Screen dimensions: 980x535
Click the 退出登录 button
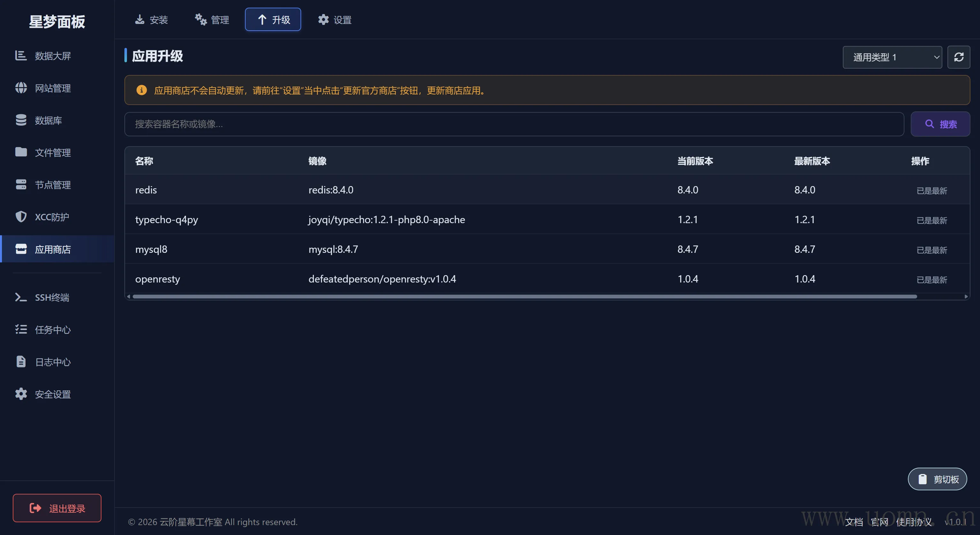pos(57,508)
